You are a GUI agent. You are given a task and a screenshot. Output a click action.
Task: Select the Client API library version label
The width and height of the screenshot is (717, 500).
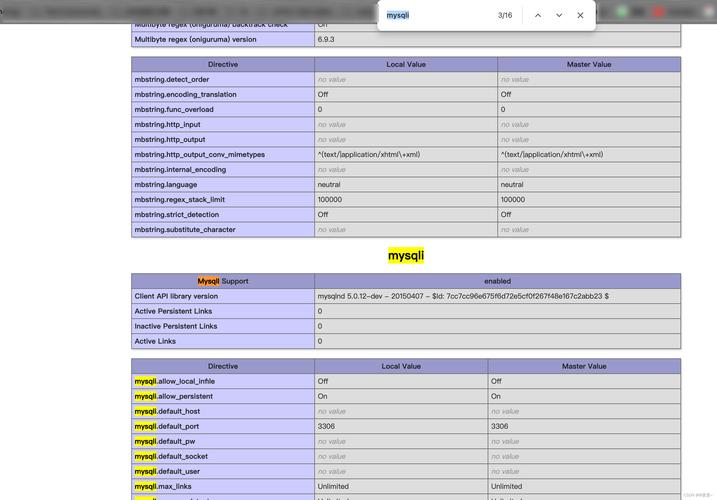pyautogui.click(x=176, y=296)
